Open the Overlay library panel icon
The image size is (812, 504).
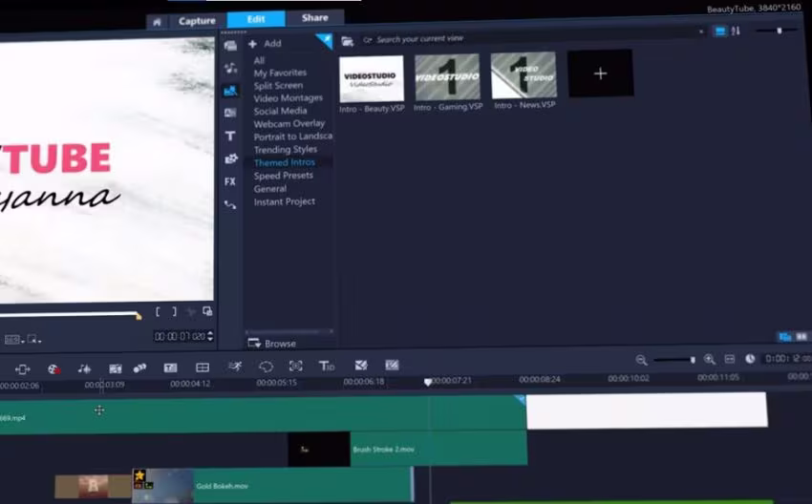(230, 113)
